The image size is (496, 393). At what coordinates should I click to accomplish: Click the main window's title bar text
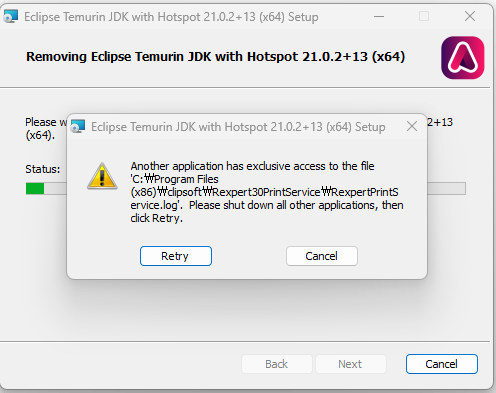(171, 17)
